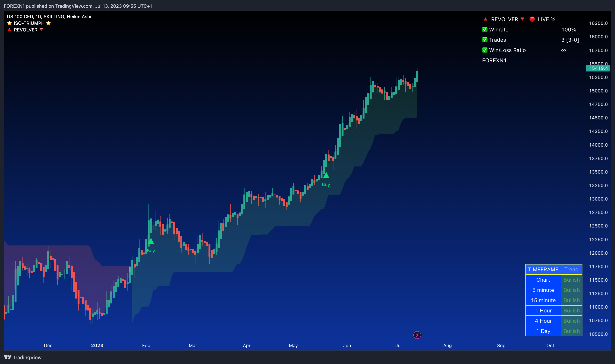Click the Bullish cell for 4 Hour
This screenshot has height=364, width=615.
coord(571,321)
